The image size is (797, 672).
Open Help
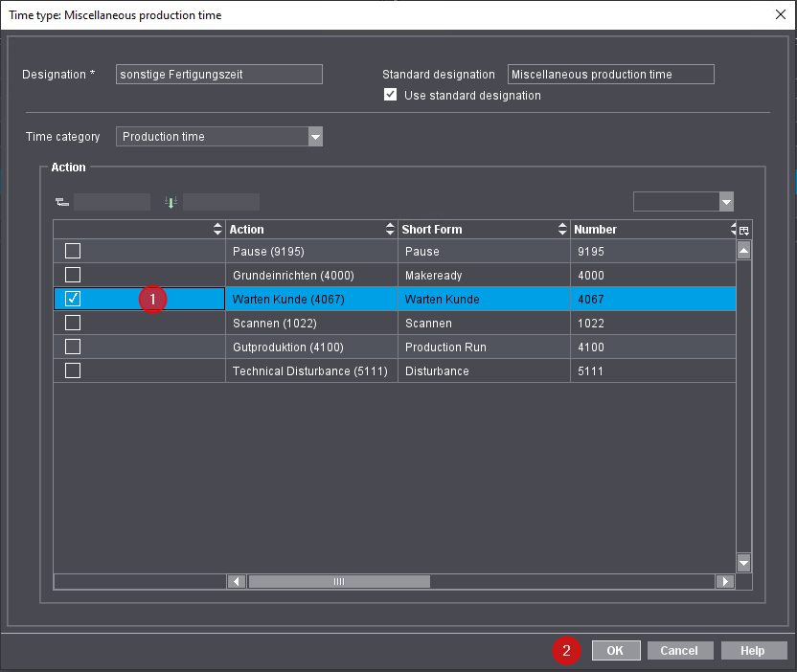[754, 650]
